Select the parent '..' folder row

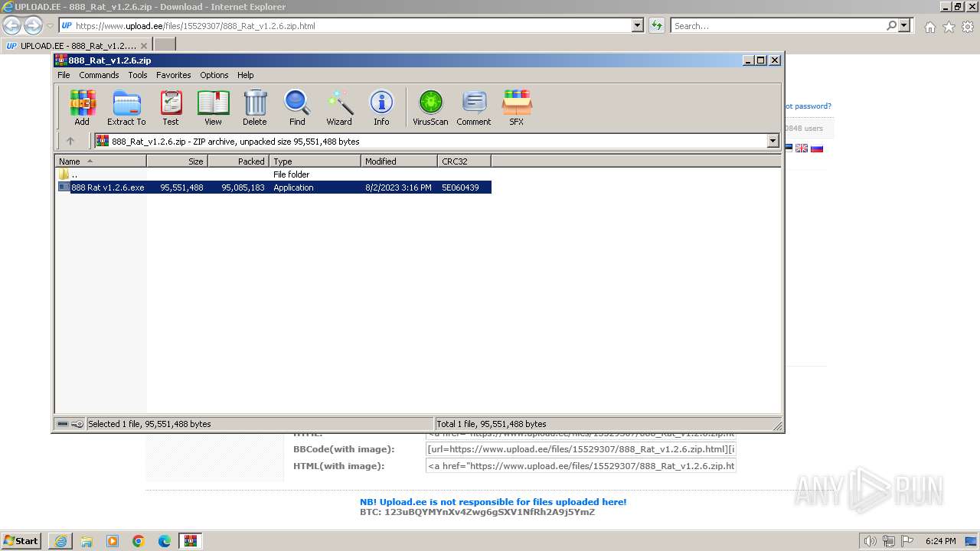tap(273, 174)
